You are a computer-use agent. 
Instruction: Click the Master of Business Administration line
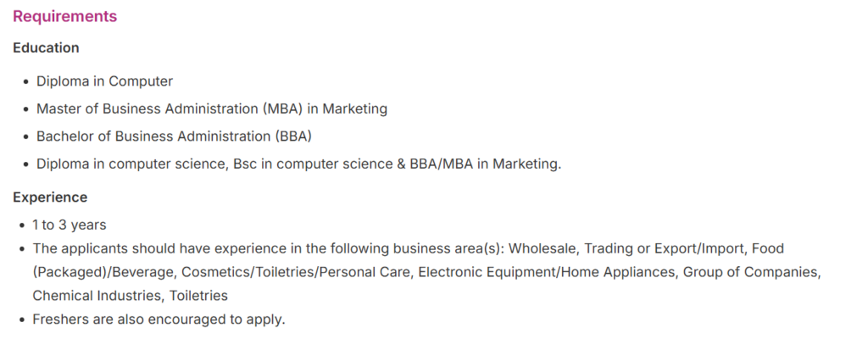211,108
